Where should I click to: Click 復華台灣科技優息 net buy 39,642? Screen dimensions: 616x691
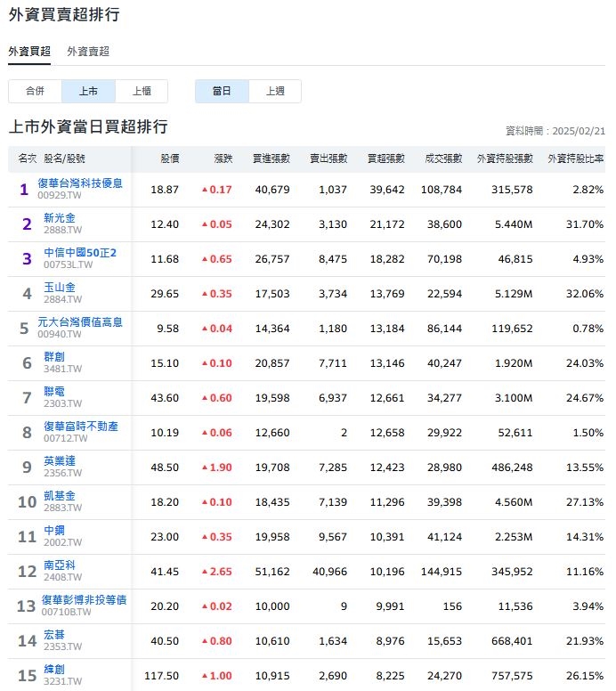pos(387,190)
